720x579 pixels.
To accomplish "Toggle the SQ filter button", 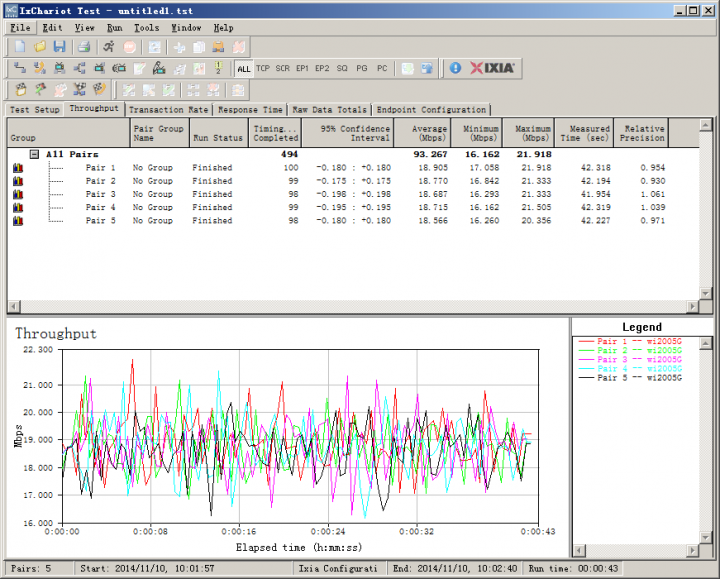I will click(x=342, y=68).
